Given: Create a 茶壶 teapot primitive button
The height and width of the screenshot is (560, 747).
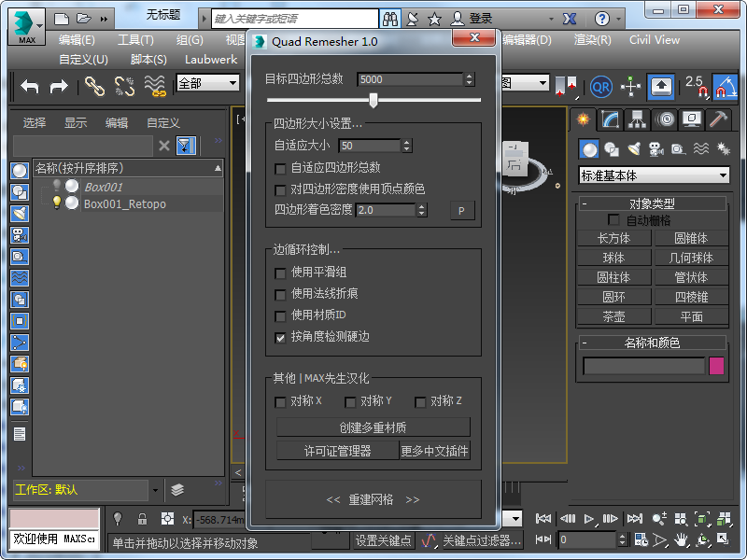Looking at the screenshot, I should point(613,316).
